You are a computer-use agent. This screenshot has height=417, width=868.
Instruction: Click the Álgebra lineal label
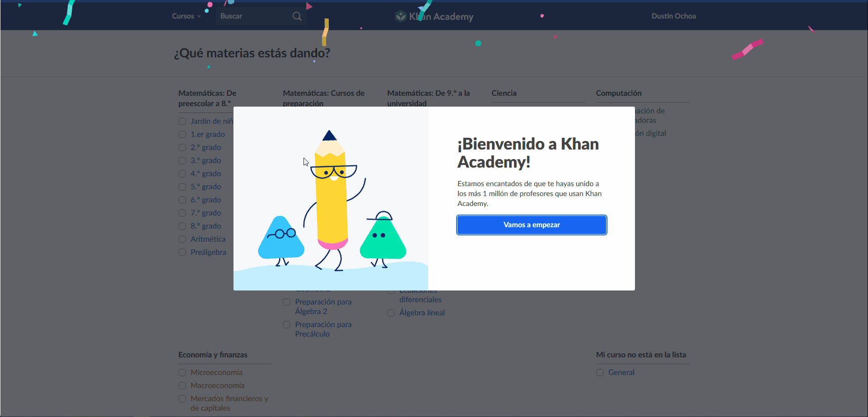(x=422, y=313)
